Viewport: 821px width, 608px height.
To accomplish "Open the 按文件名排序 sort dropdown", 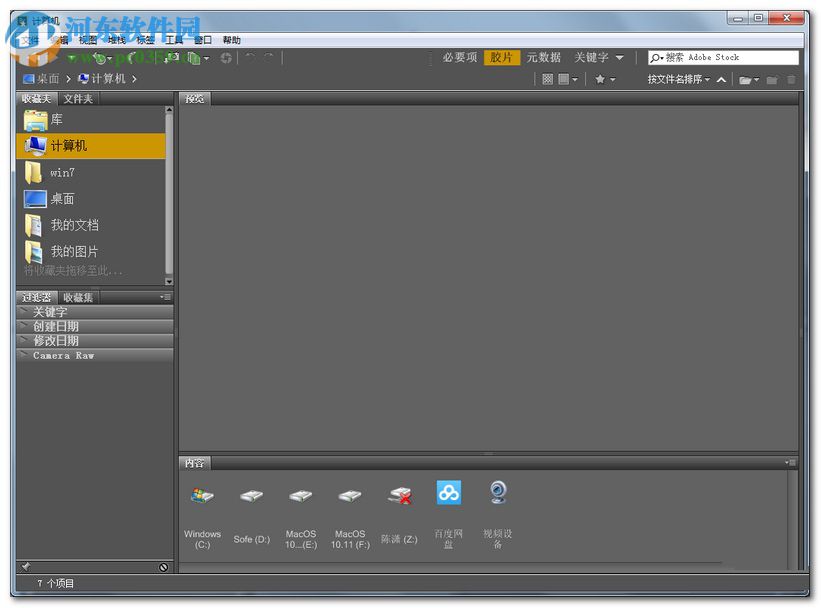I will (x=678, y=79).
